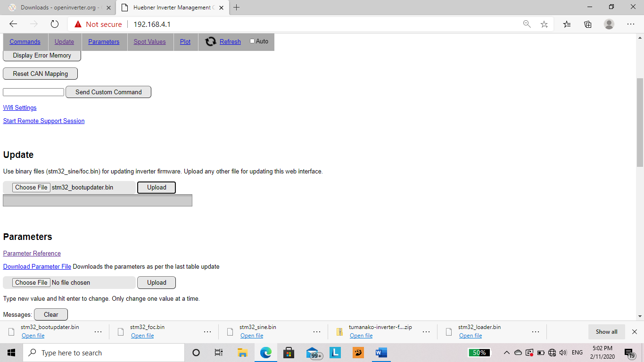Click the Windows search box on the taskbar
The image size is (644, 362).
(x=103, y=353)
